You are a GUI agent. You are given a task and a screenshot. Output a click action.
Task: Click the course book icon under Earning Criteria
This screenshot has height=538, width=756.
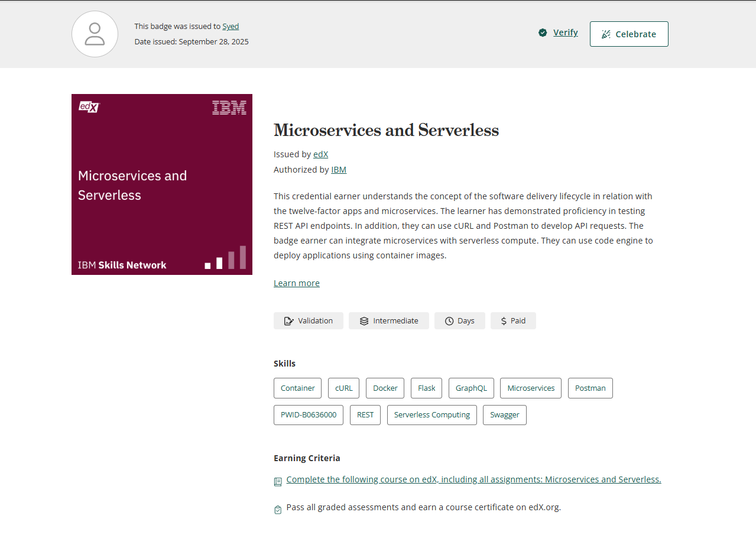(278, 482)
